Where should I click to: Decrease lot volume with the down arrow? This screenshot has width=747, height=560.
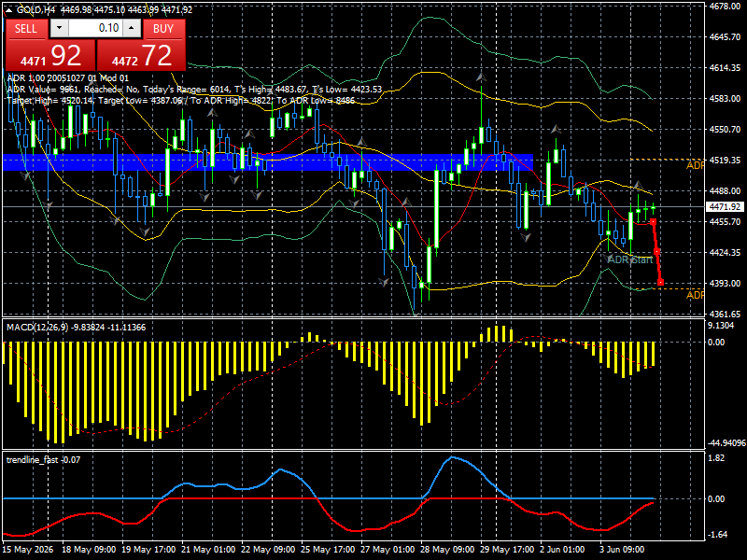59,28
